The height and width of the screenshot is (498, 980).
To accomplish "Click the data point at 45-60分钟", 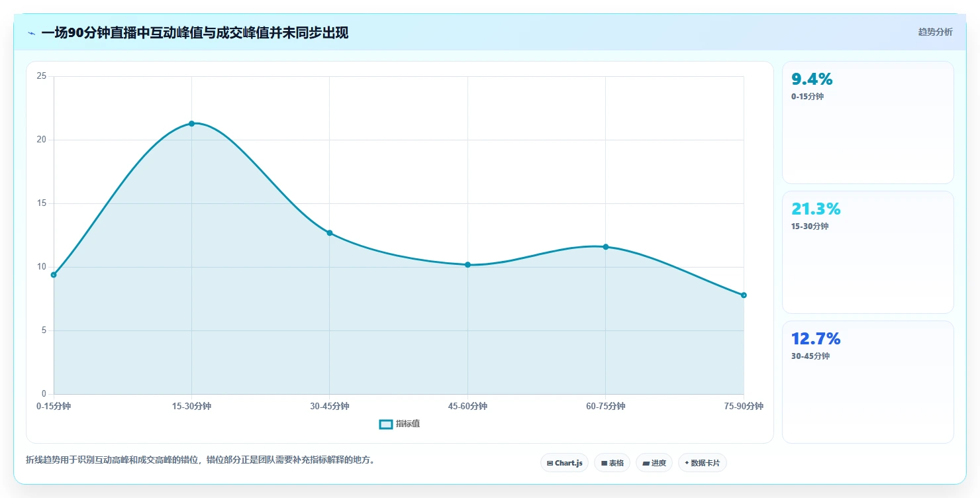I will pyautogui.click(x=467, y=265).
